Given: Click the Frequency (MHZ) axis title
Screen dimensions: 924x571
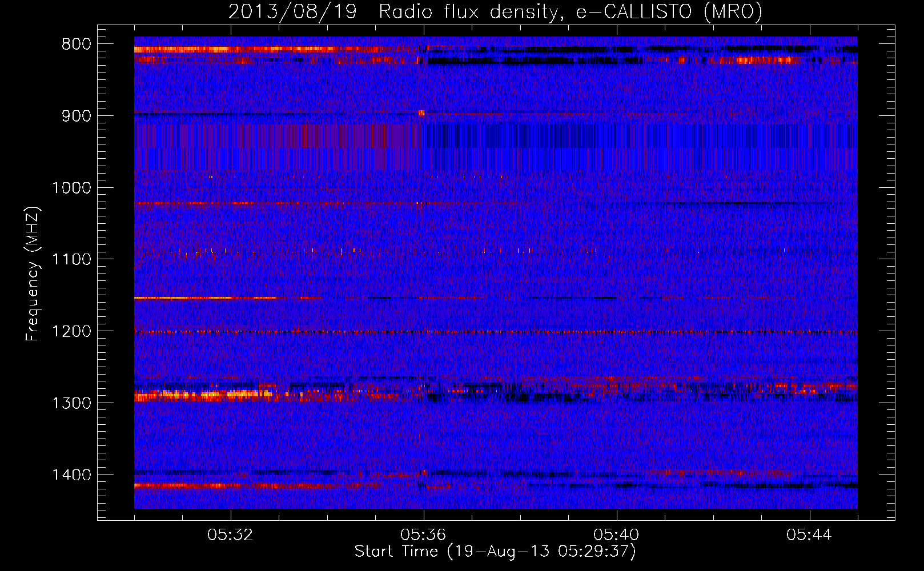Looking at the screenshot, I should coord(33,274).
